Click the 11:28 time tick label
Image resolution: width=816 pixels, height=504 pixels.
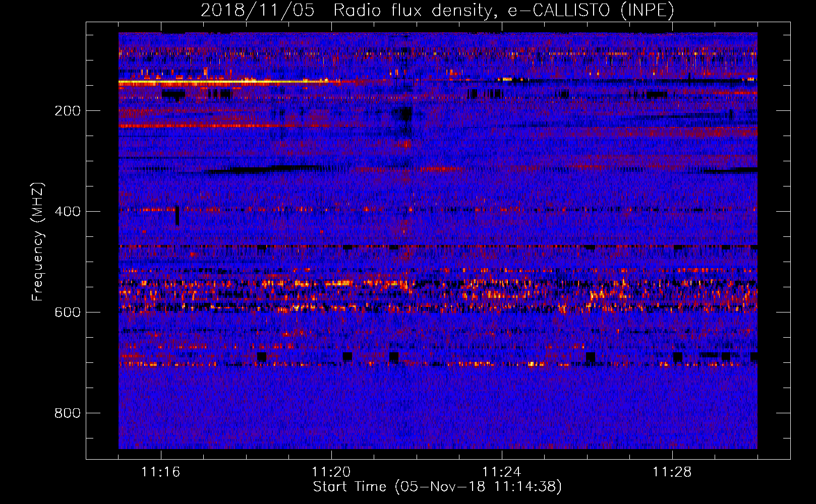[672, 472]
